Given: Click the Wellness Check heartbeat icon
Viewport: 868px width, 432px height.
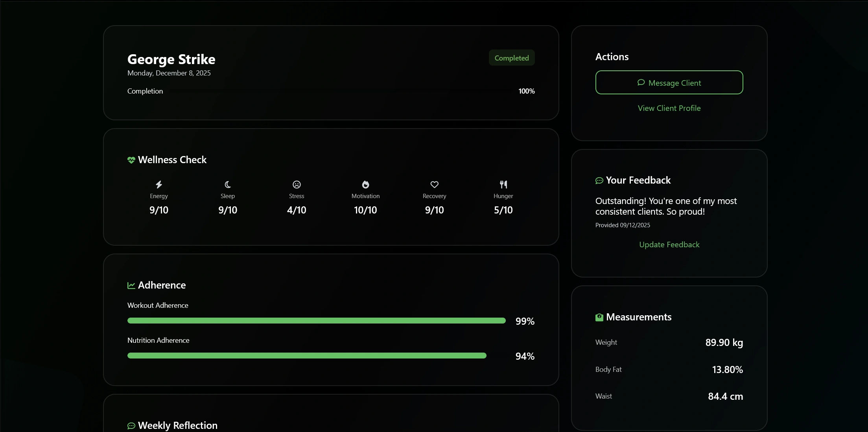Looking at the screenshot, I should pyautogui.click(x=131, y=160).
